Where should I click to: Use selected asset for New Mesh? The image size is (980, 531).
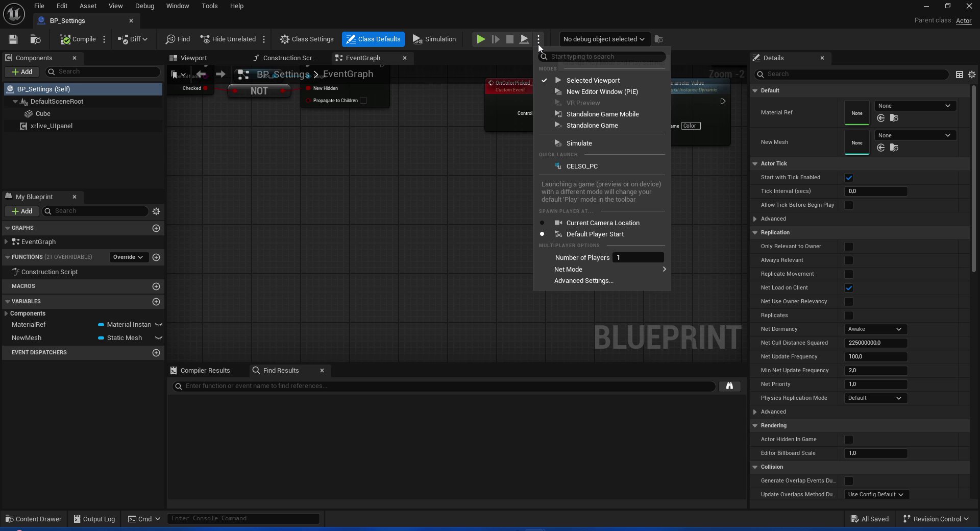click(881, 148)
